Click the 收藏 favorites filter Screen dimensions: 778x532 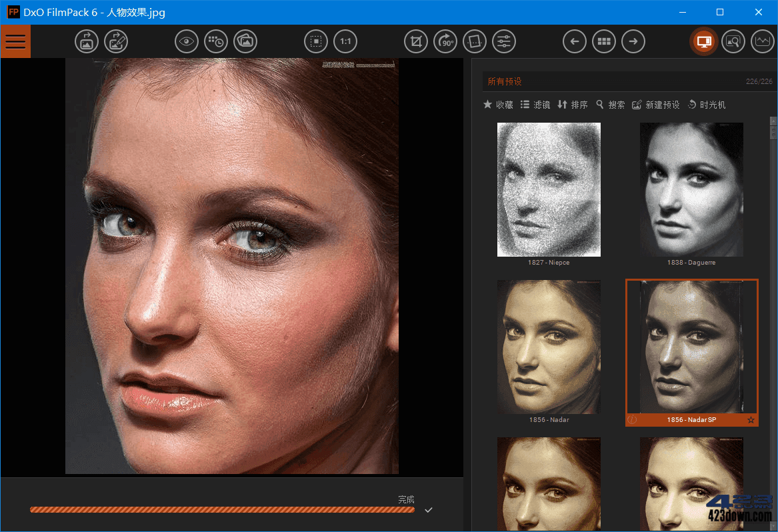pos(498,105)
